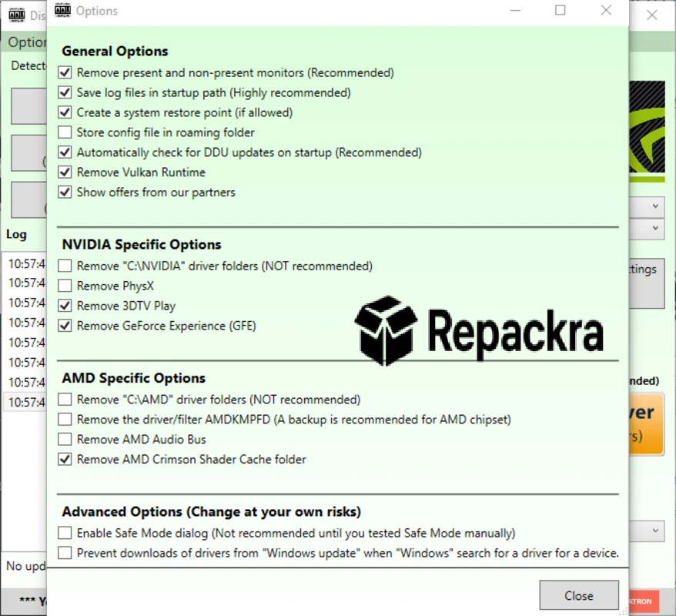Click the NVIDIA Specific Options heading
The width and height of the screenshot is (676, 616).
[142, 244]
